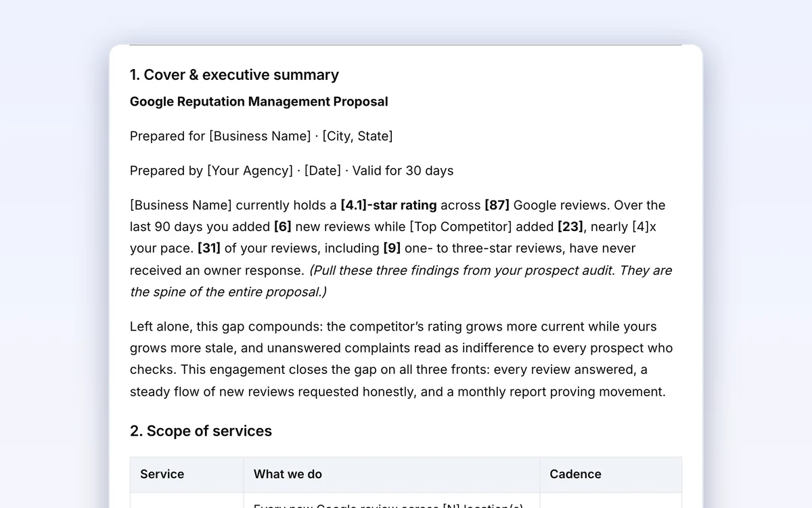Image resolution: width=812 pixels, height=508 pixels.
Task: Click the '[Date]' placeholder
Action: pyautogui.click(x=323, y=171)
